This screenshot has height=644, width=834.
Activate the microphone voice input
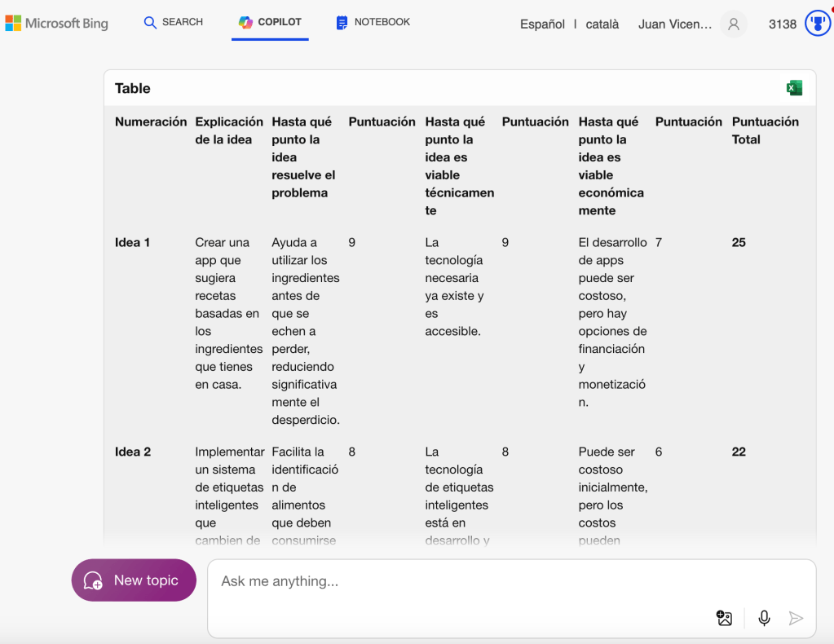point(764,618)
